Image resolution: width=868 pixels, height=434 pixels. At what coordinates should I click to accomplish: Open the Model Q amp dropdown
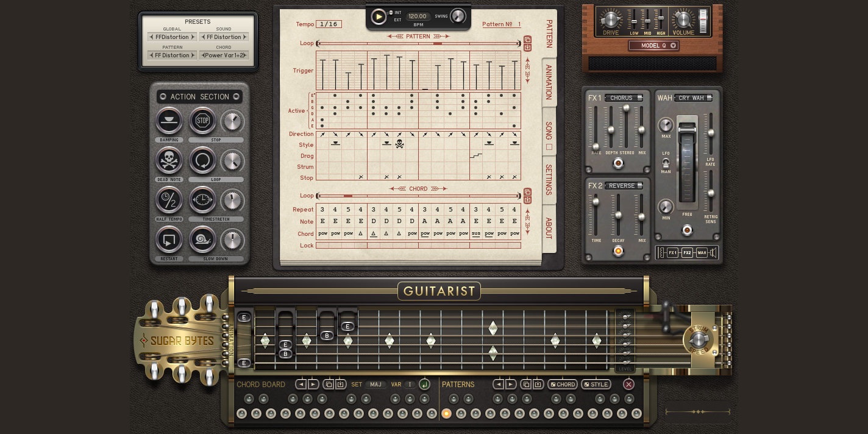point(653,46)
